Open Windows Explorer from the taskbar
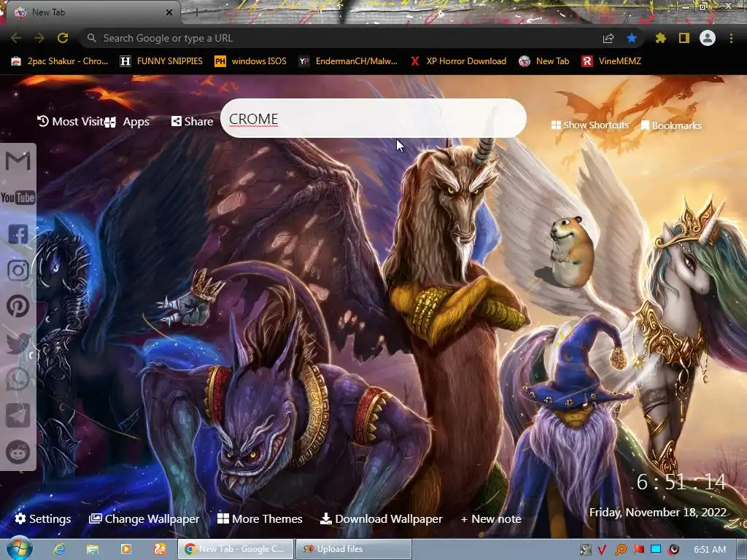The image size is (747, 560). [x=93, y=549]
